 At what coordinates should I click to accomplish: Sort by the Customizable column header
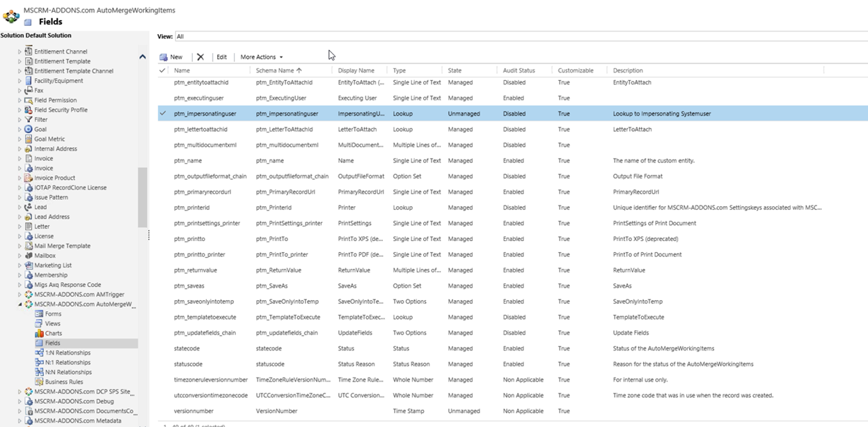[x=576, y=70]
